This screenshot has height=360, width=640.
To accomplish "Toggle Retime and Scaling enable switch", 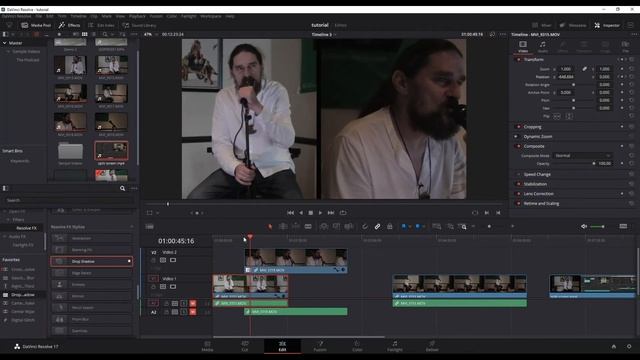I will (x=519, y=203).
